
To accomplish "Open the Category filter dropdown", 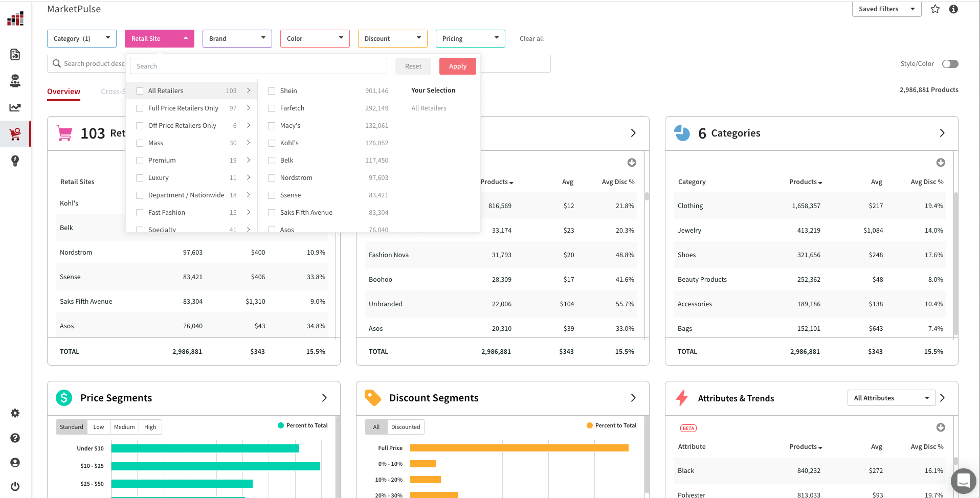I will point(82,38).
